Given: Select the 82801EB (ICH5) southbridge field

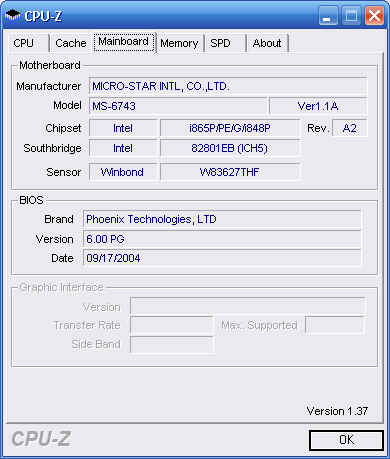Looking at the screenshot, I should tap(230, 148).
